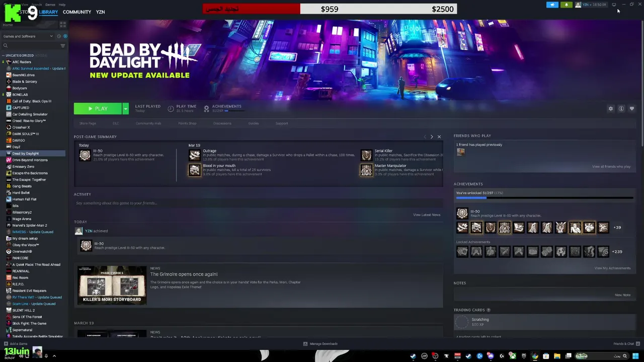This screenshot has height=362, width=644.
Task: Open Killer's Mori Storyboard news thumbnail
Action: tap(112, 285)
